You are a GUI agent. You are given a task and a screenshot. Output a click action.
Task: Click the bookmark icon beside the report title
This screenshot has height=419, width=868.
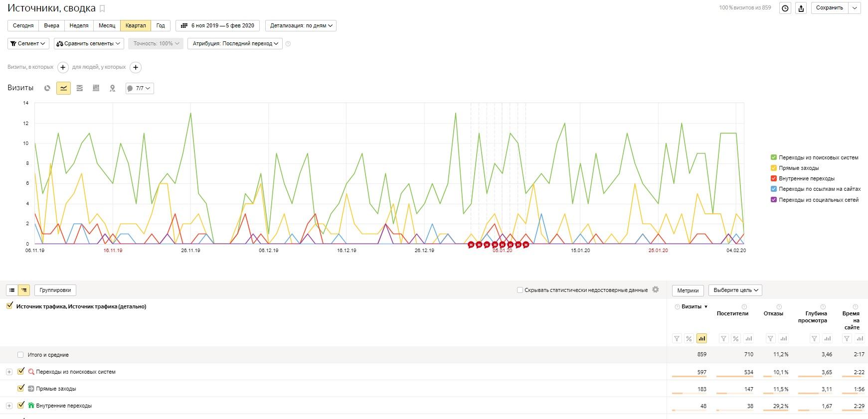tap(102, 8)
